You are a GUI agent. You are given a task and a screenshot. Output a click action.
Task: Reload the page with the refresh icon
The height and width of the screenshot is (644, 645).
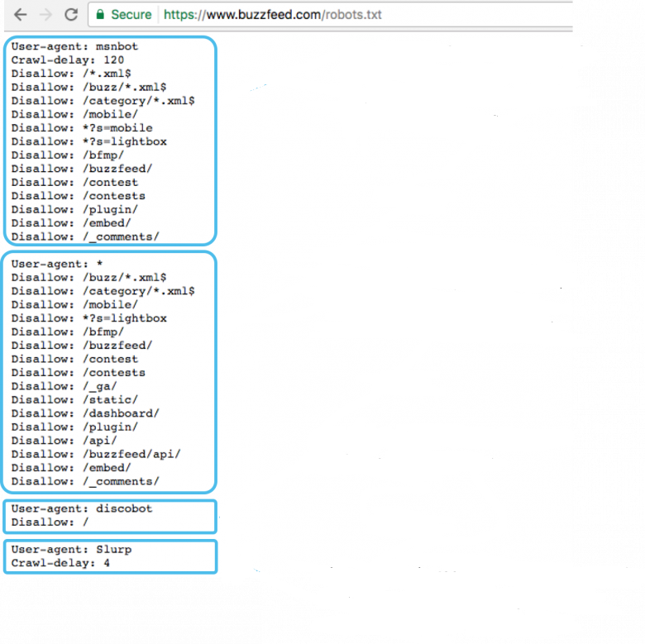[x=71, y=14]
